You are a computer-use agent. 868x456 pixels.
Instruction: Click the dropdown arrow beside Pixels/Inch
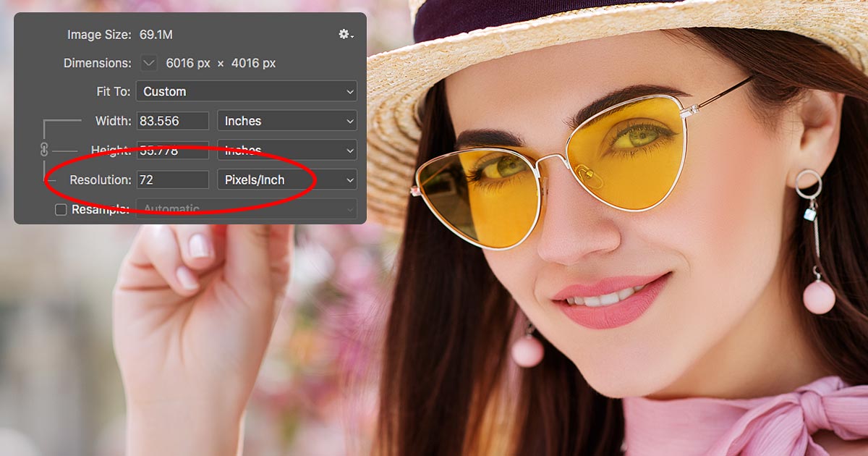[x=350, y=179]
